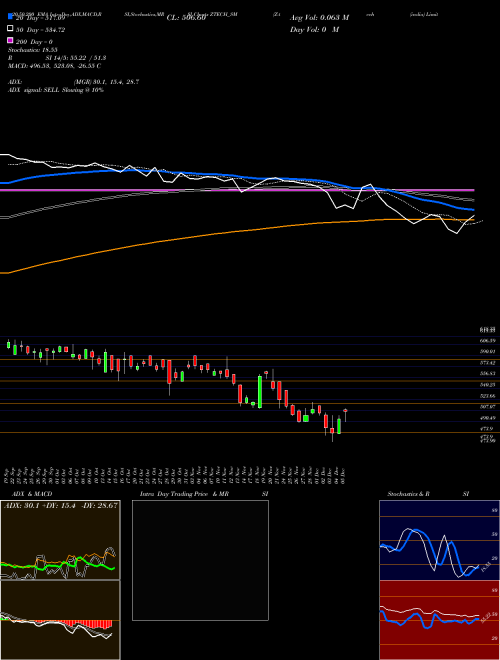Select the 'Stochastics: 18.53' reading

(32, 50)
